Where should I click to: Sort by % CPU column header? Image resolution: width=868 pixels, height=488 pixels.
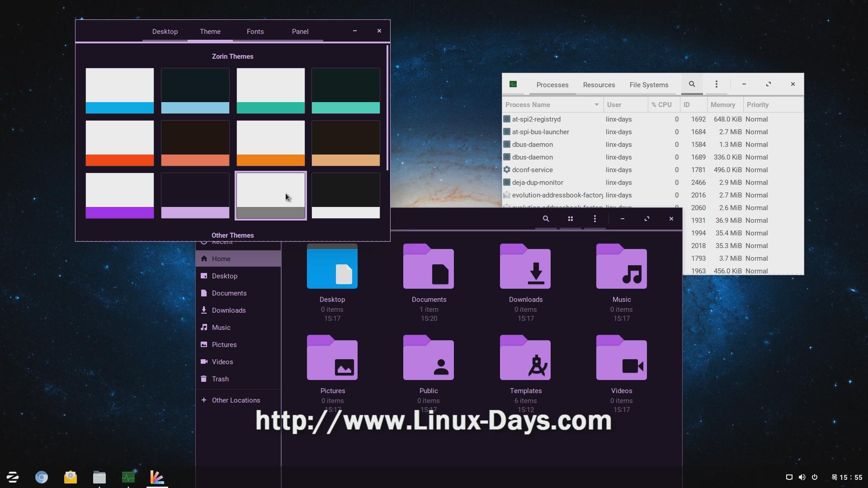[664, 104]
